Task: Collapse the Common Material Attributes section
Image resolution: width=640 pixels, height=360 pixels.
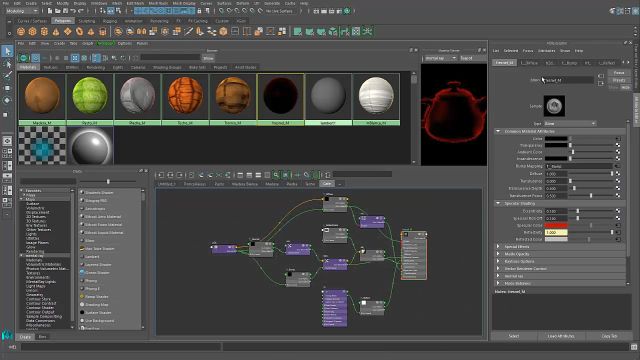Action: pyautogui.click(x=498, y=131)
